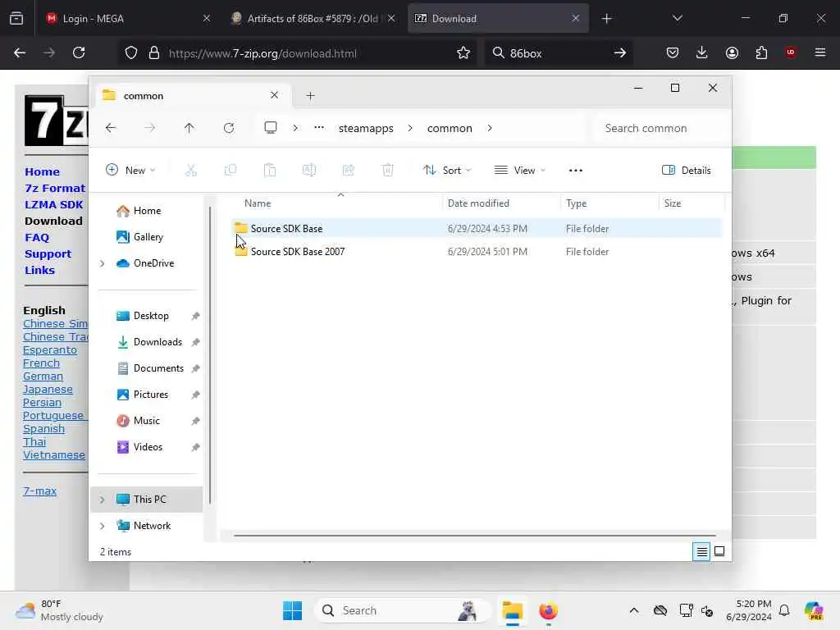Open the LZMA SDK link
Image resolution: width=840 pixels, height=630 pixels.
(x=53, y=204)
